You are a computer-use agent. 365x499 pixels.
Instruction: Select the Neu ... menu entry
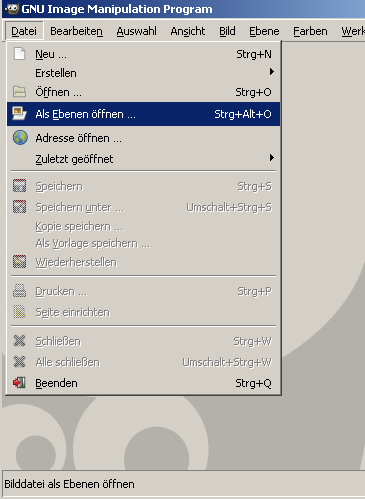pos(143,54)
